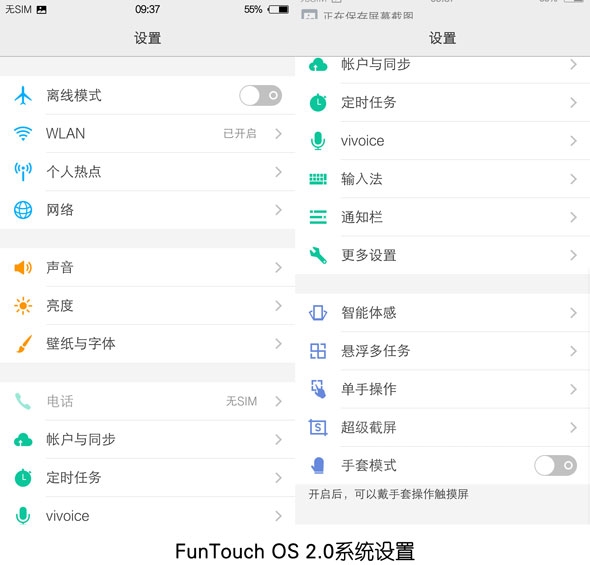
Task: Open the 个人热点 hotspot antenna icon
Action: pyautogui.click(x=23, y=172)
